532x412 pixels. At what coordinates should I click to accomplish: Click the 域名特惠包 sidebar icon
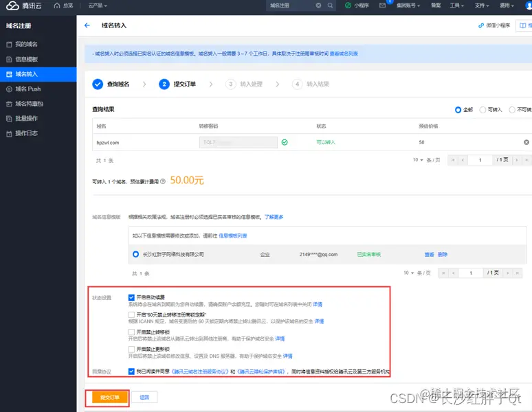tap(9, 104)
